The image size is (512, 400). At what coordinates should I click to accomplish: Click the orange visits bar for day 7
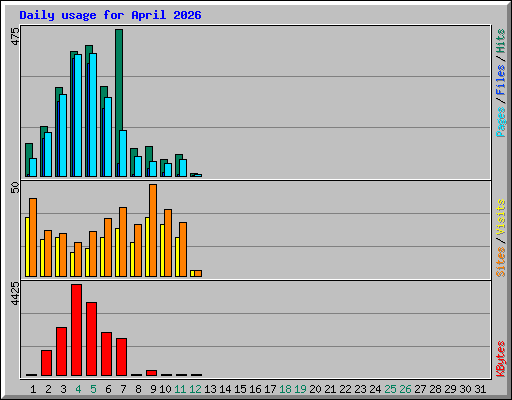pos(123,242)
